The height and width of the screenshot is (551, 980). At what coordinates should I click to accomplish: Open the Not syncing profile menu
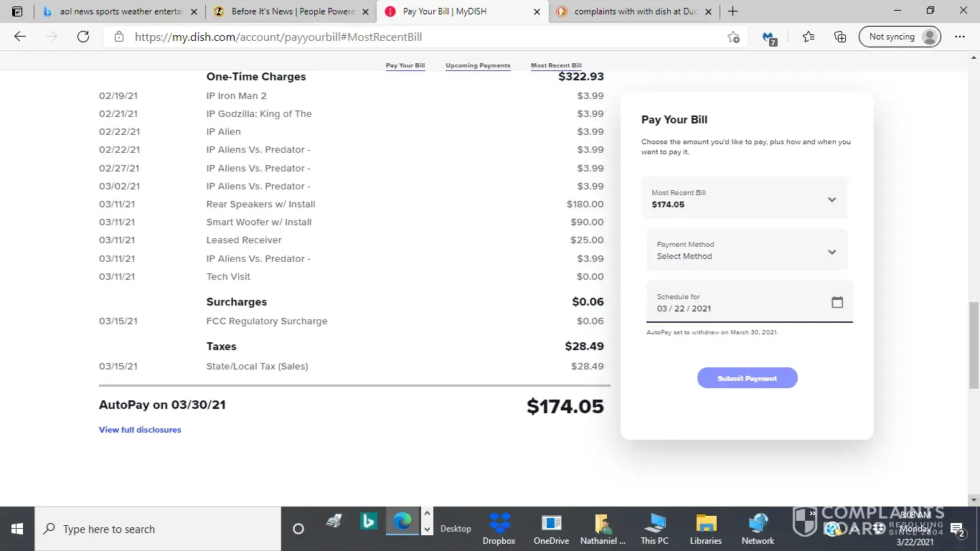tap(900, 37)
